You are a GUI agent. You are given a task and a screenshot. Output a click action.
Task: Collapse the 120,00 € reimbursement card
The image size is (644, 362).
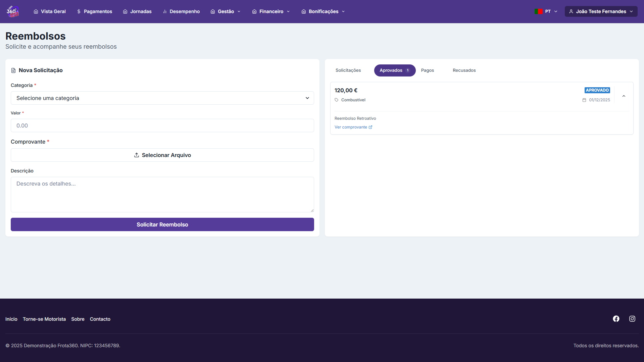(x=624, y=96)
